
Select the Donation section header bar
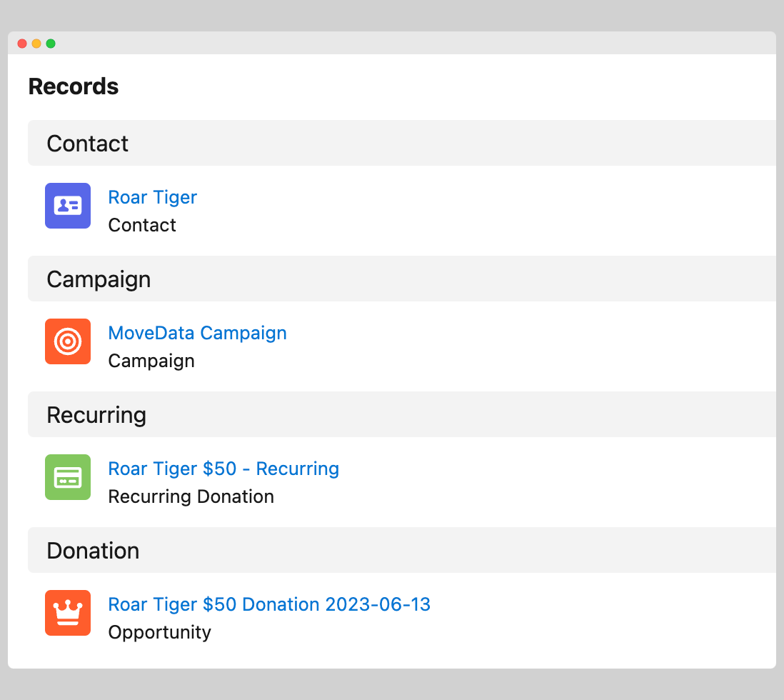coord(401,550)
